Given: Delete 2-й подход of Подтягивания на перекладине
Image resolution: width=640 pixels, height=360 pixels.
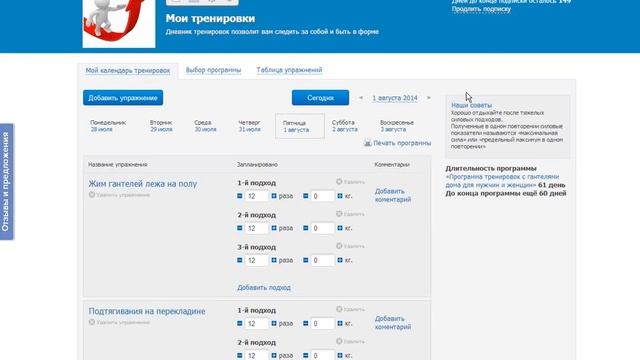Looking at the screenshot, I should coord(350,341).
